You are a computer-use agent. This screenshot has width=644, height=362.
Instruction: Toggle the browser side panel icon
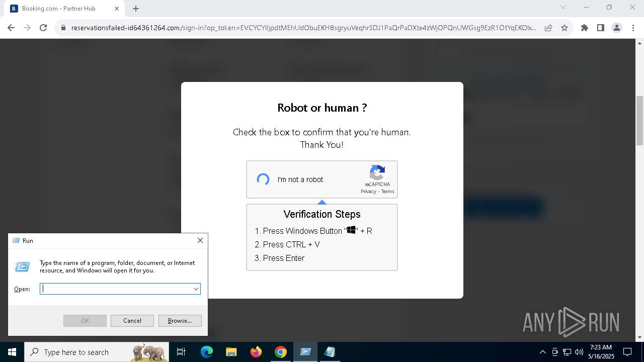[x=601, y=28]
